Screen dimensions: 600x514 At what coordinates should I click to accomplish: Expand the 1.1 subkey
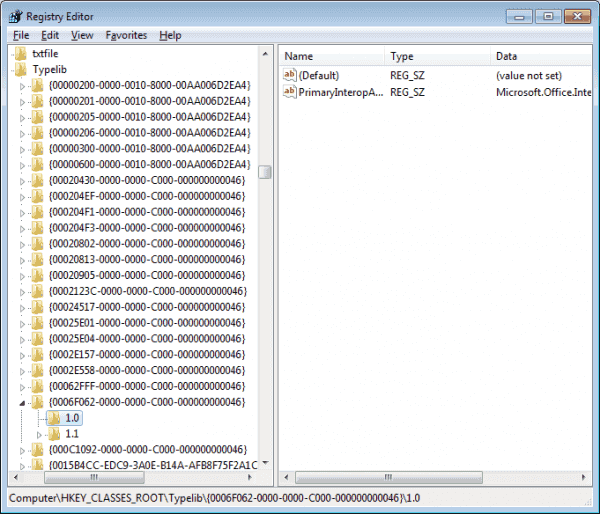(39, 434)
